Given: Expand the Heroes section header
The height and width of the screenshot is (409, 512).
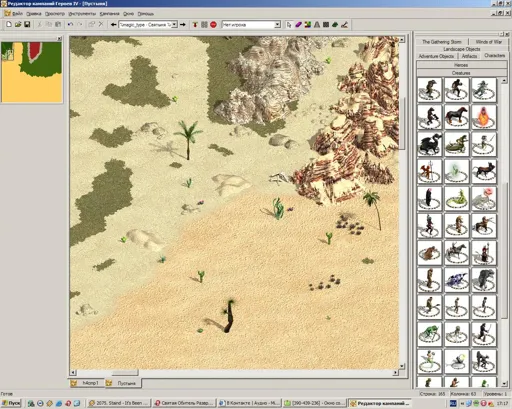Looking at the screenshot, I should click(x=461, y=65).
